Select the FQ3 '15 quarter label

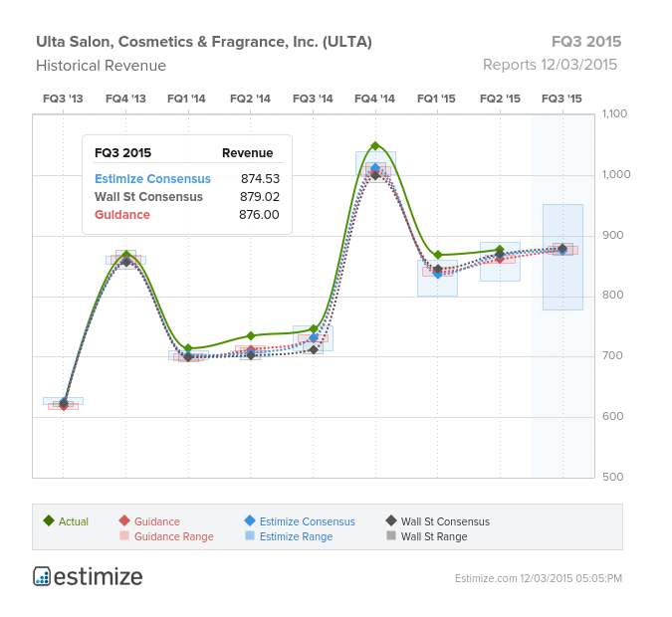pyautogui.click(x=561, y=99)
